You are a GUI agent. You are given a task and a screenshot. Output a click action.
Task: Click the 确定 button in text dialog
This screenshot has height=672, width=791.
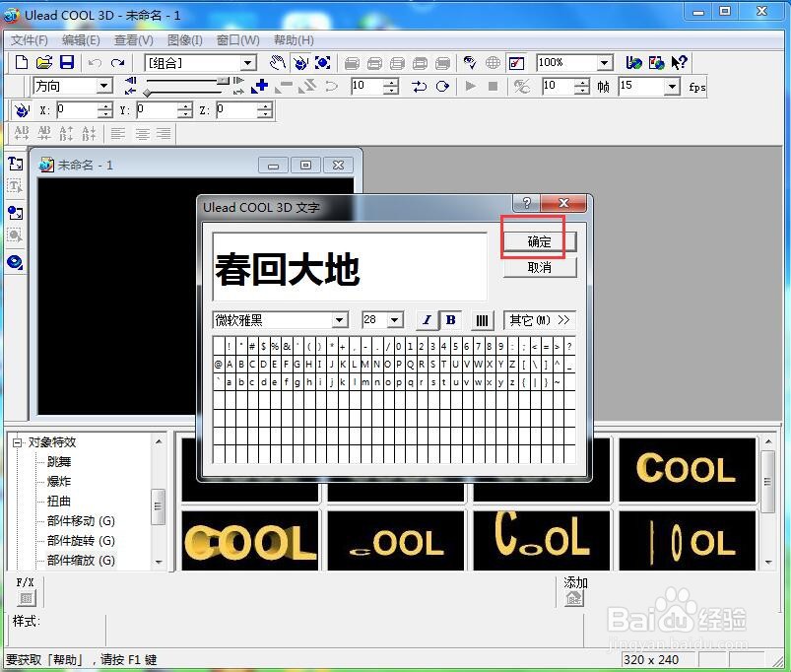pyautogui.click(x=539, y=242)
